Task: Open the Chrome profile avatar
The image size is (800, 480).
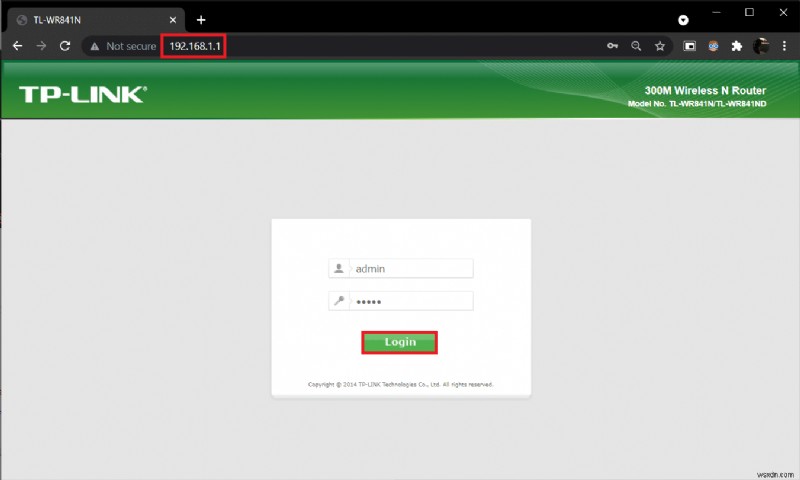Action: tap(761, 46)
